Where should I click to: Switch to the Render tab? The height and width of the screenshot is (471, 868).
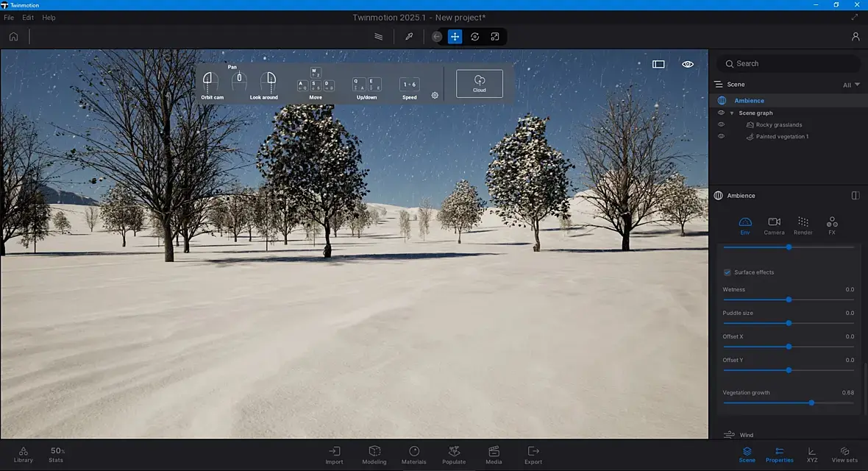tap(803, 225)
